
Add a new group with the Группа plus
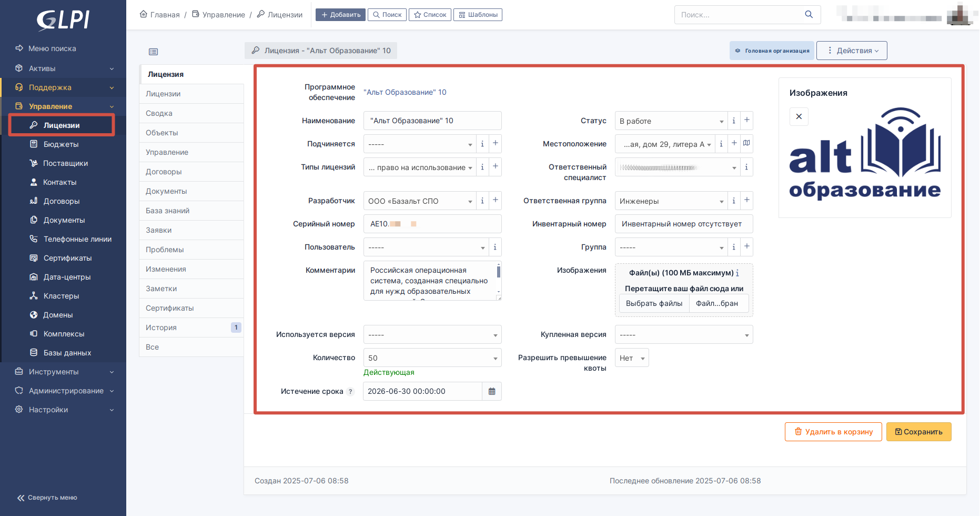coord(746,247)
